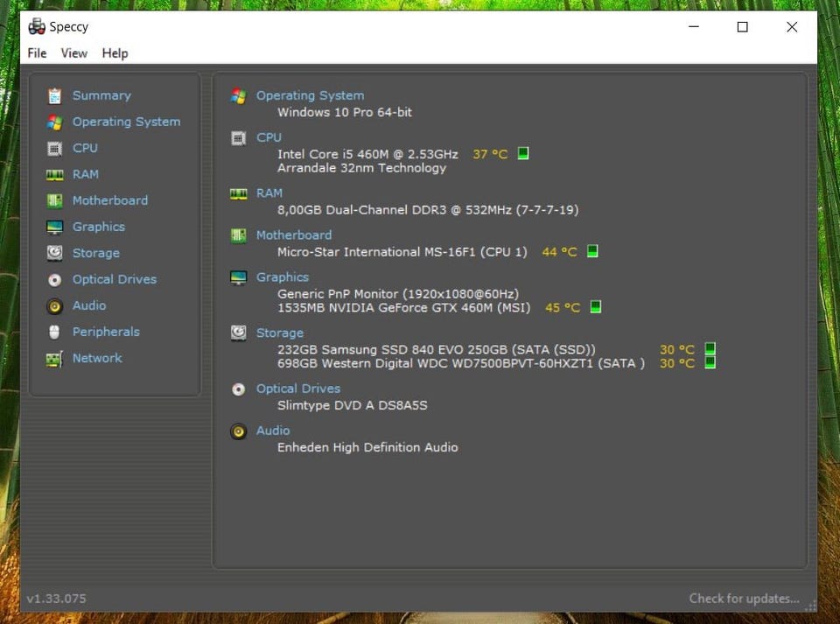This screenshot has height=624, width=840.
Task: Open the Help menu
Action: coord(115,53)
